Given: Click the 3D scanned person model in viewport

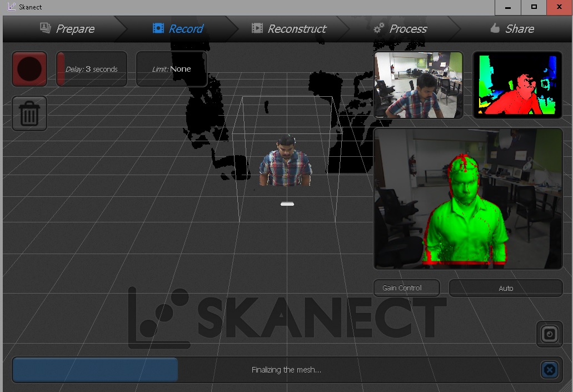Looking at the screenshot, I should point(286,160).
